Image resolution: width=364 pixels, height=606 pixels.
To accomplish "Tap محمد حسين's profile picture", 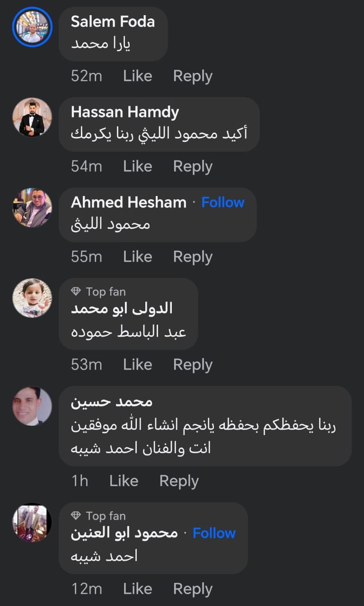I will pos(32,406).
